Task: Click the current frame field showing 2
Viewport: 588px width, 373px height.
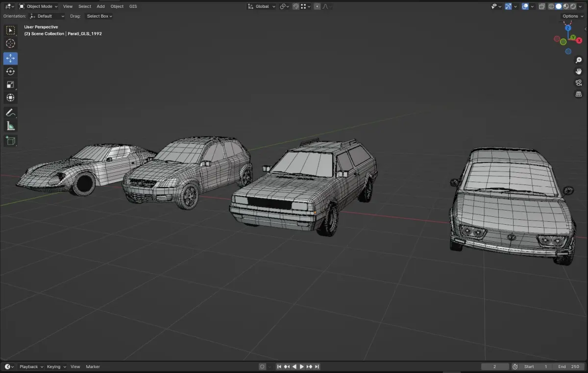Action: tap(495, 367)
